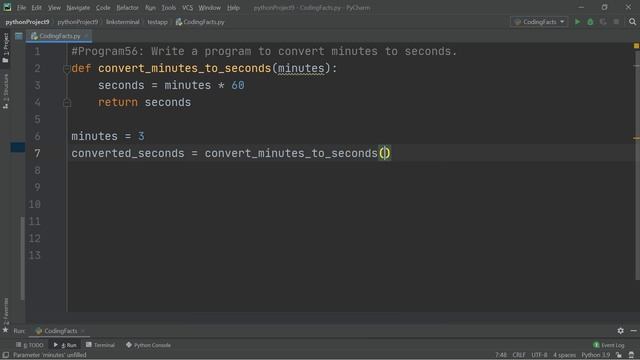Click pythonProject9 root breadcrumb
Image resolution: width=640 pixels, height=360 pixels.
(x=27, y=22)
